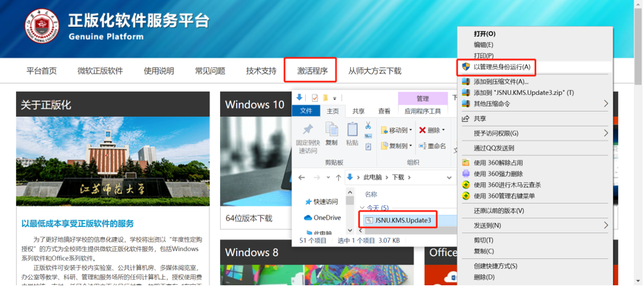Click the 共享 share entry in context menu
This screenshot has height=287, width=644.
click(x=480, y=118)
